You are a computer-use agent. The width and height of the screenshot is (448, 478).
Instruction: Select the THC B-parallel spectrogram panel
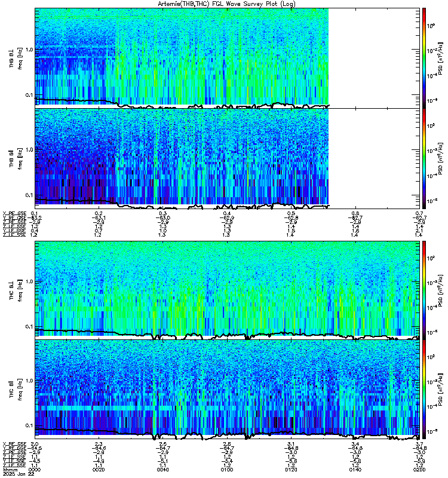tap(227, 390)
